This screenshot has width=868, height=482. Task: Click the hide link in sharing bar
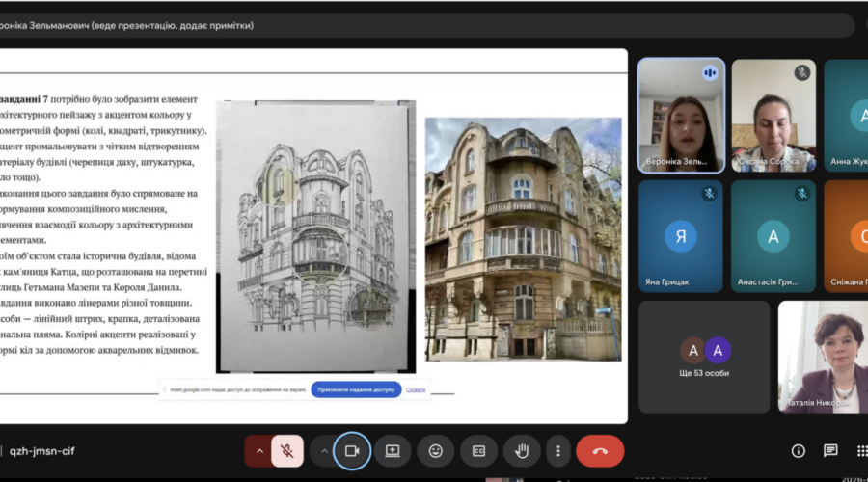416,389
